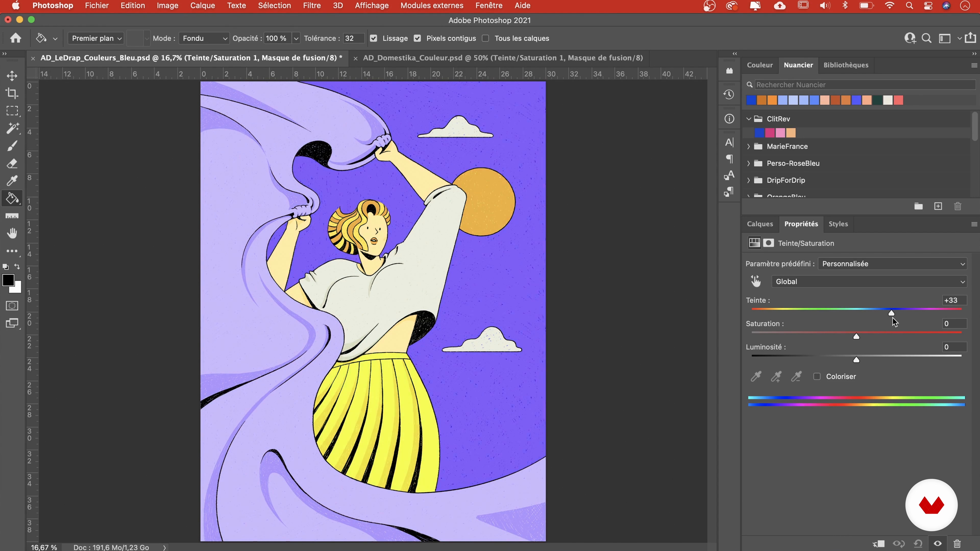Viewport: 980px width, 551px height.
Task: Swap foreground and background colors
Action: 18,267
